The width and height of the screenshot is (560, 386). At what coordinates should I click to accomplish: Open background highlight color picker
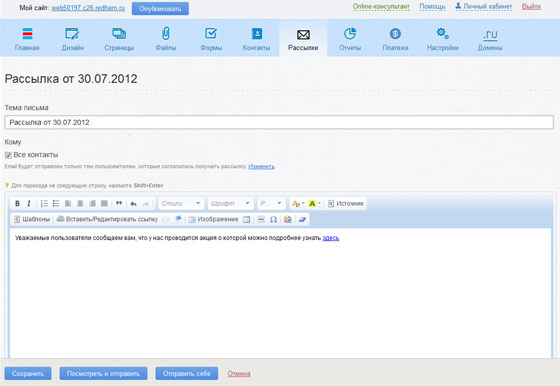[x=314, y=204]
